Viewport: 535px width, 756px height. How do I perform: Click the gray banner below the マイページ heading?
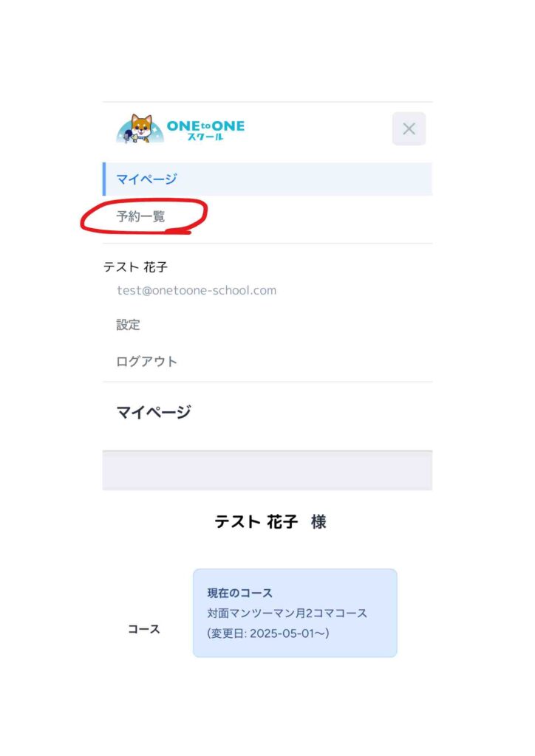(267, 470)
